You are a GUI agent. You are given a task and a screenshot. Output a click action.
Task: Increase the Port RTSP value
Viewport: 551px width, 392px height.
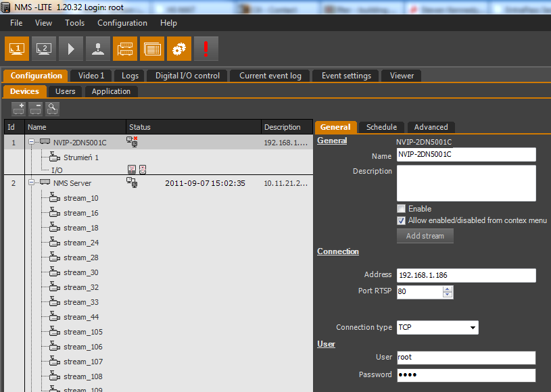click(448, 289)
